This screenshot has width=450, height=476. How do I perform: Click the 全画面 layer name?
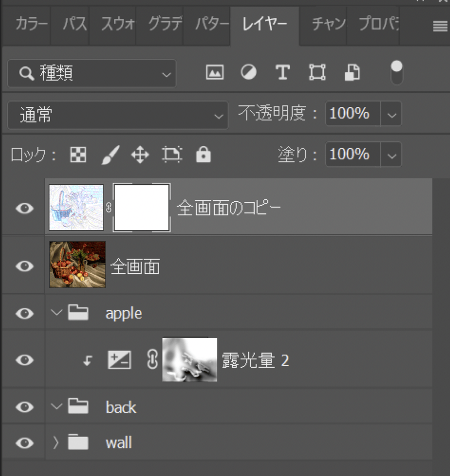(135, 267)
